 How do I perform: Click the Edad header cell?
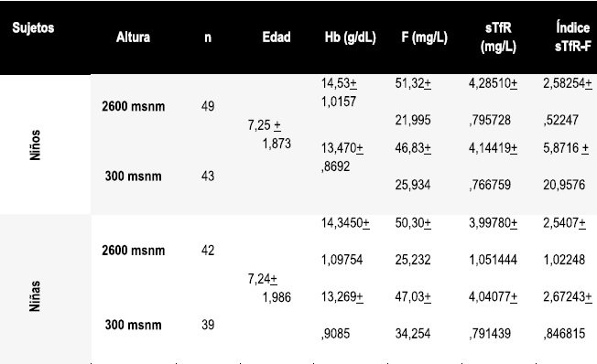tap(277, 37)
